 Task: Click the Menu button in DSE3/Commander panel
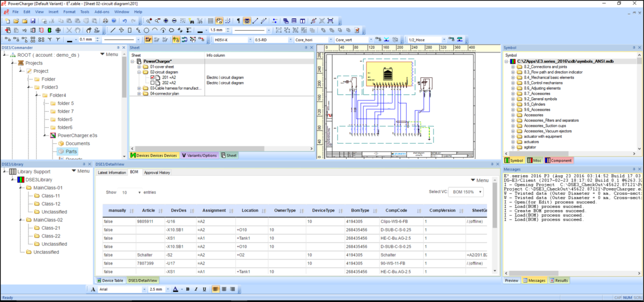109,55
